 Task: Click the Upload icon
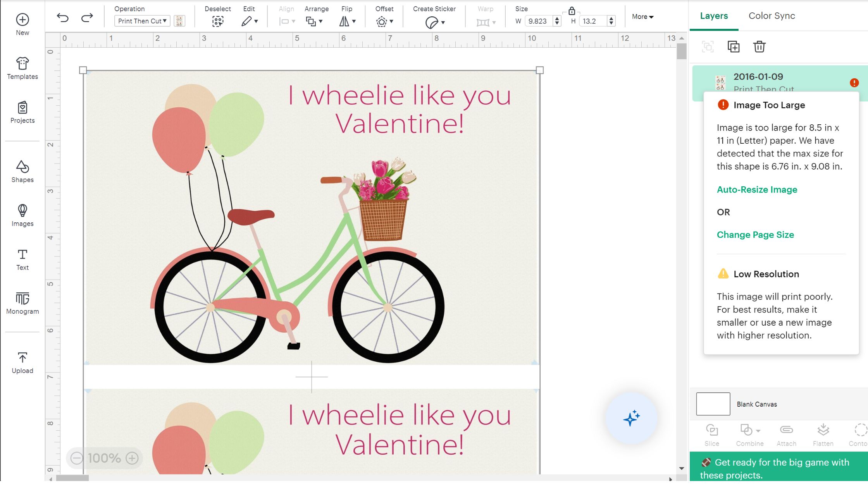click(22, 360)
